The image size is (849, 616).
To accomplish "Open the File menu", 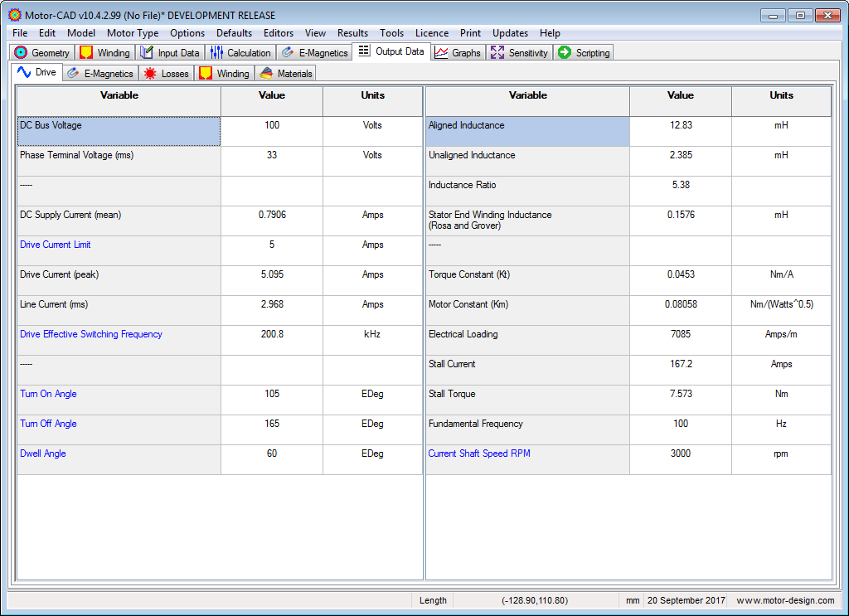I will [x=20, y=33].
